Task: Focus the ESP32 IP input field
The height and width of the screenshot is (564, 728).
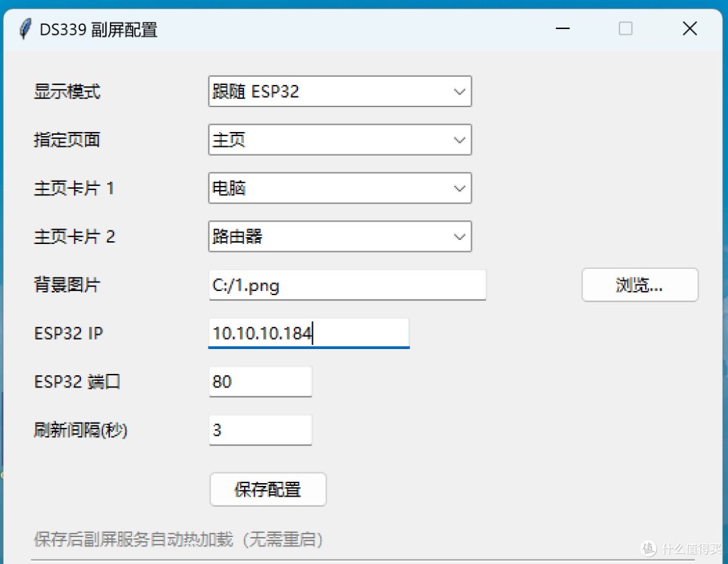Action: pyautogui.click(x=309, y=334)
